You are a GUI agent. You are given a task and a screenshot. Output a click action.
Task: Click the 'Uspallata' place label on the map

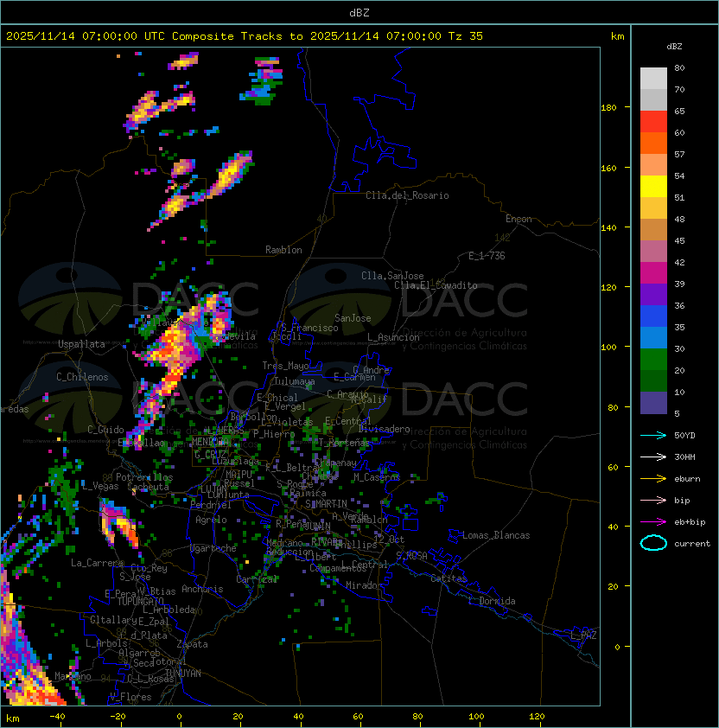tap(81, 344)
